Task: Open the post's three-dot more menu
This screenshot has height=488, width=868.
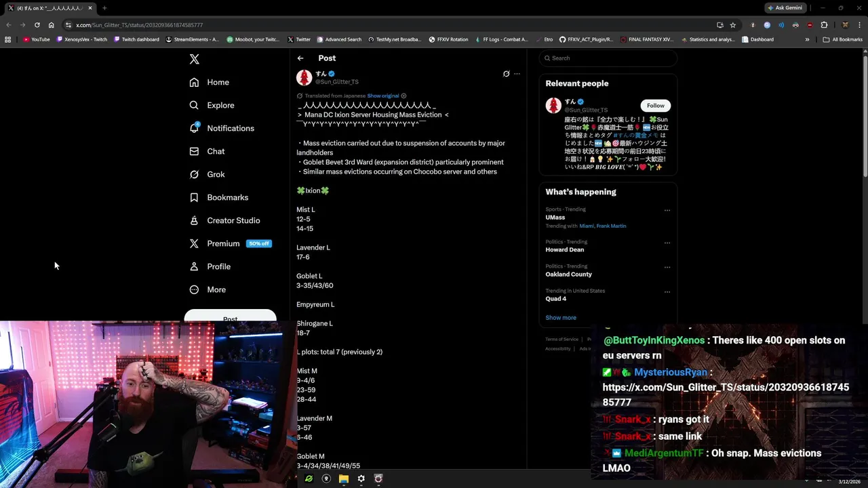Action: click(517, 74)
